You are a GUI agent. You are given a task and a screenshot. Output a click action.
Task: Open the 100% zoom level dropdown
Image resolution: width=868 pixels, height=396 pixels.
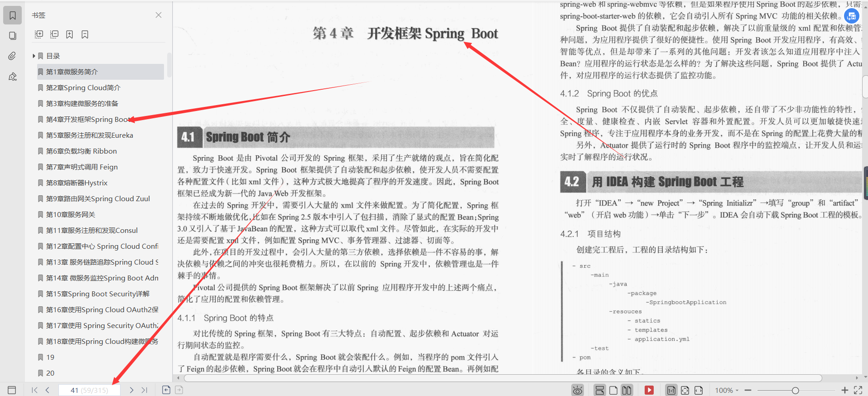727,390
